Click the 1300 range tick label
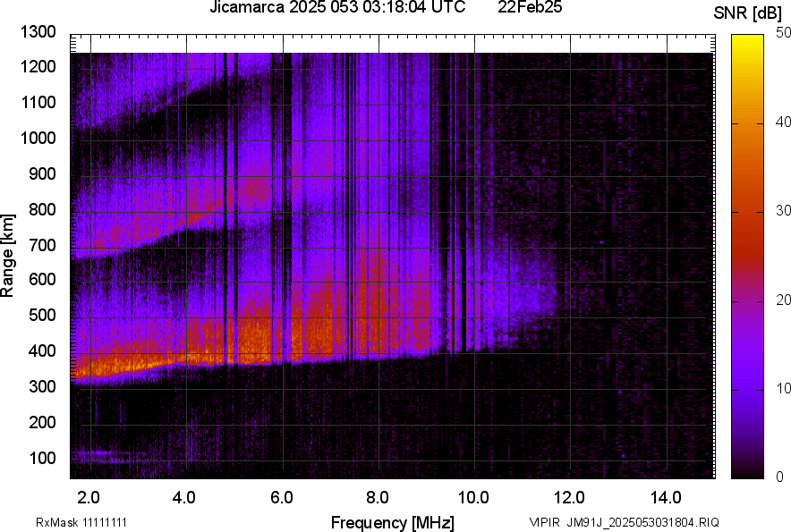This screenshot has width=791, height=532. click(x=38, y=32)
